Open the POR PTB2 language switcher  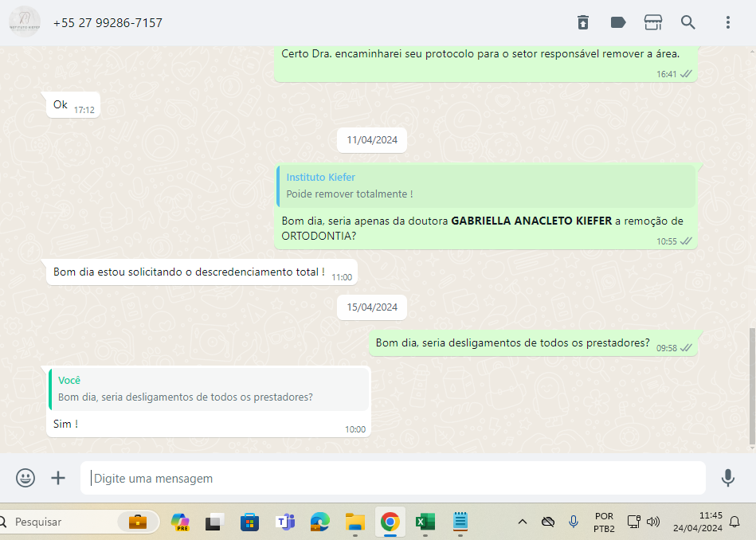[604, 522]
